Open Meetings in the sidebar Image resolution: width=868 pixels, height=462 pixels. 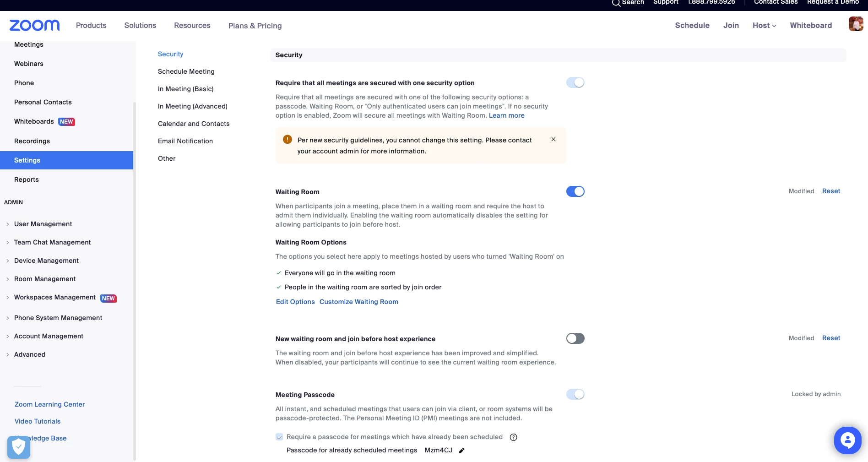click(29, 44)
